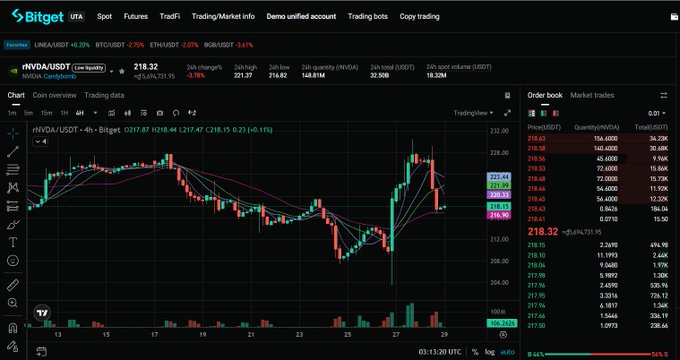This screenshot has height=360, width=680.
Task: Open the TradFi menu
Action: pyautogui.click(x=170, y=16)
